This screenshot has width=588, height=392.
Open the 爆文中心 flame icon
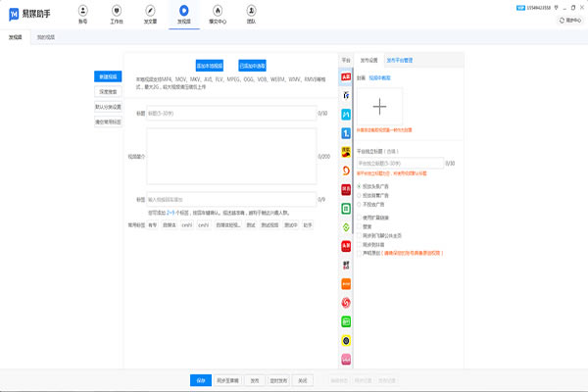click(x=218, y=11)
